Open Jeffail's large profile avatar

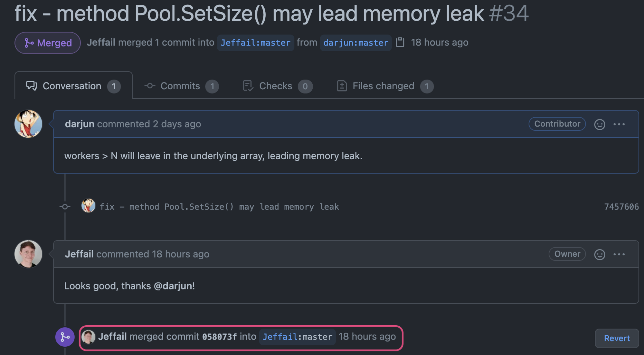[28, 254]
